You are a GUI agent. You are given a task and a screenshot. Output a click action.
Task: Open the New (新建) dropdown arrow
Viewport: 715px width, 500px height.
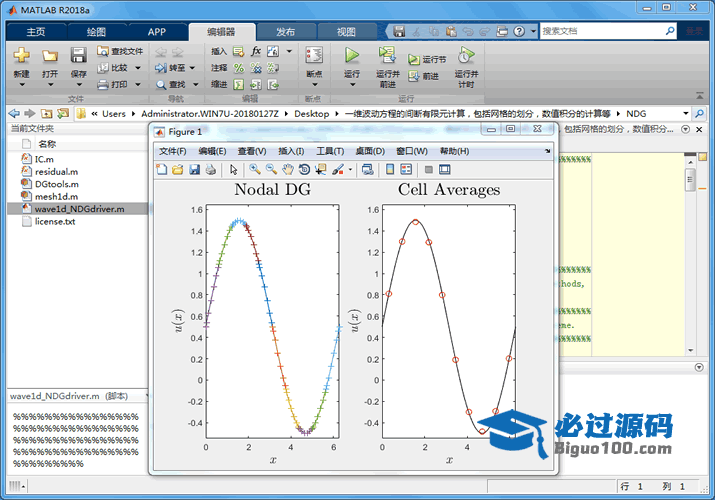(21, 84)
